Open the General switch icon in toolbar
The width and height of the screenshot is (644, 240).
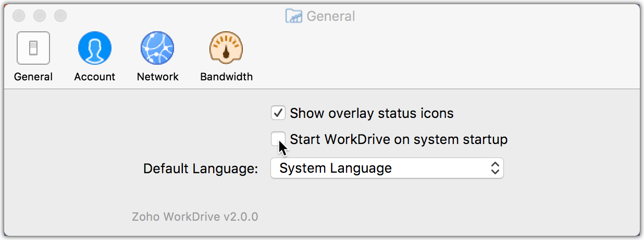33,48
